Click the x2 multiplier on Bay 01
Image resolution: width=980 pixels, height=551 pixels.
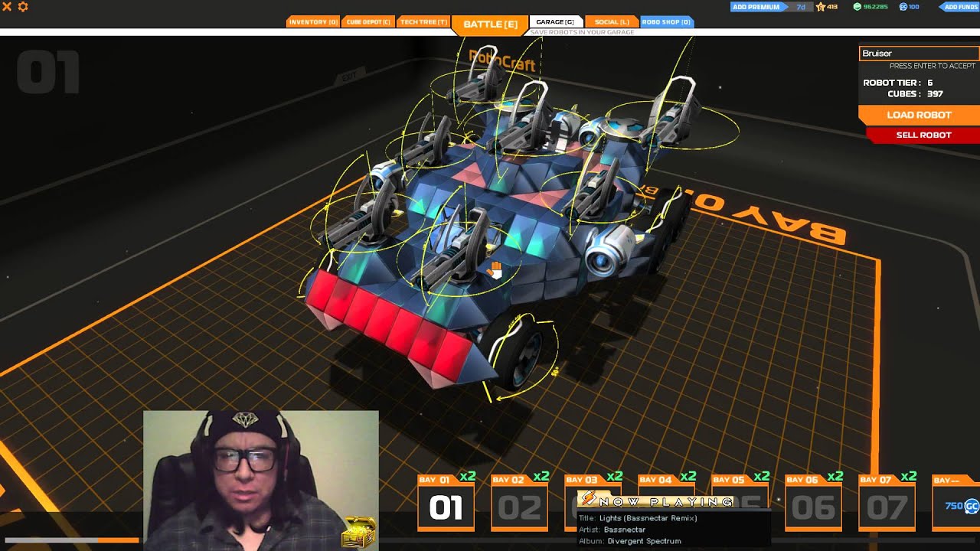[x=467, y=476]
